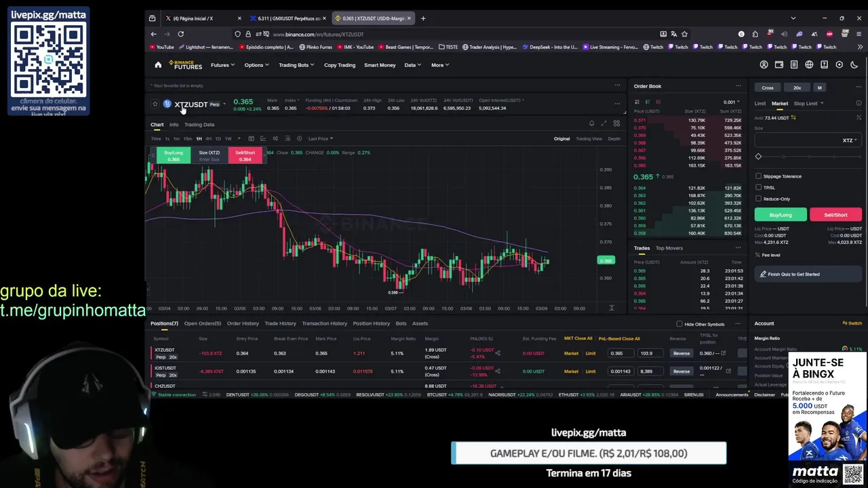
Task: Open the user profile icon
Action: (x=764, y=65)
